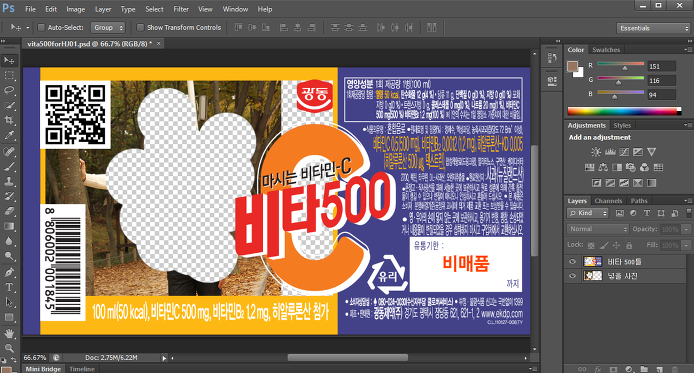Select the History Brush tool
This screenshot has height=373, width=694.
tap(9, 197)
